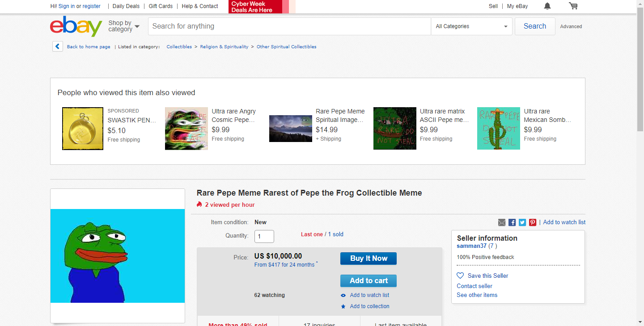Open the My eBay menu
The height and width of the screenshot is (326, 644).
517,6
